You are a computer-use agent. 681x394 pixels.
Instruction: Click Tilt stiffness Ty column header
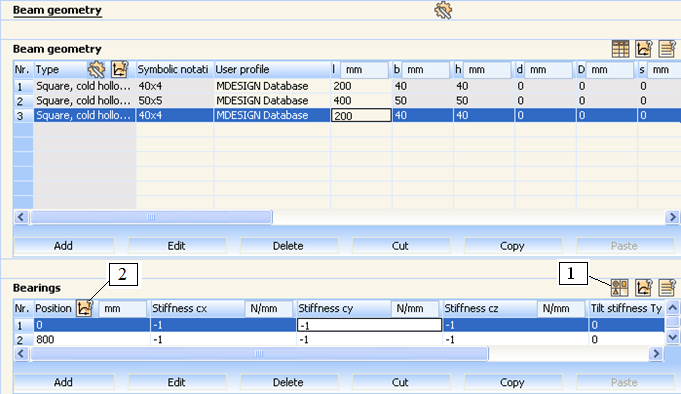click(x=626, y=308)
